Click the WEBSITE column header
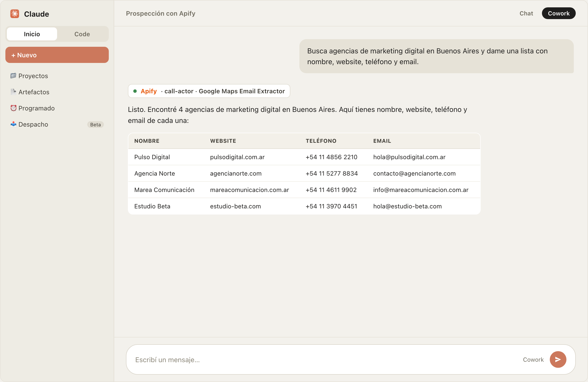Viewport: 588px width, 382px height. [223, 141]
